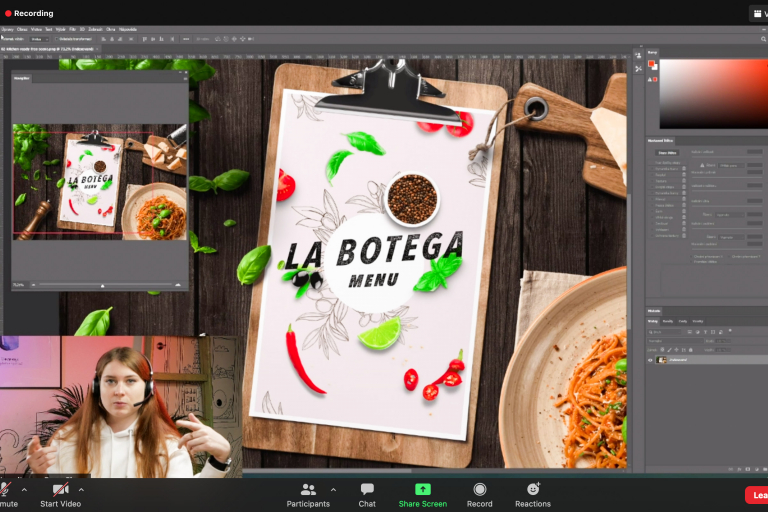Click the foreground color square icon
This screenshot has width=768, height=512.
[x=651, y=64]
